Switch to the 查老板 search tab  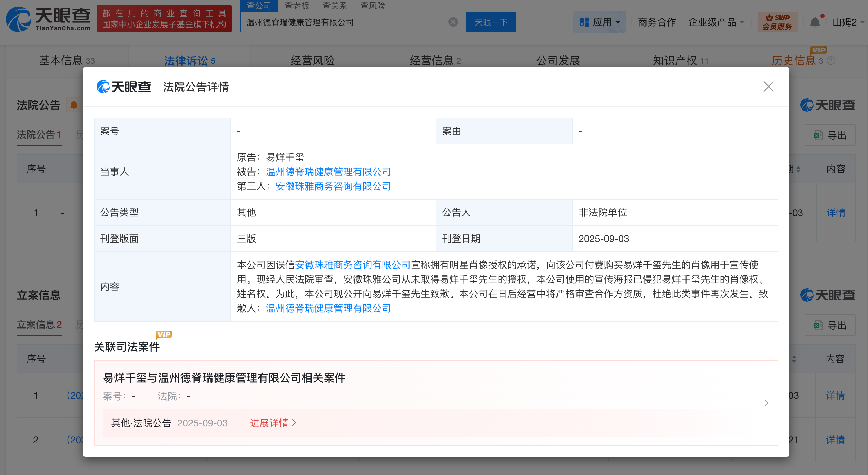pyautogui.click(x=297, y=6)
